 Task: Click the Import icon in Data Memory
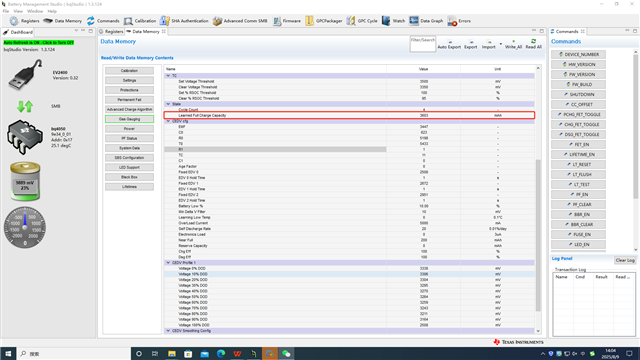pos(488,44)
